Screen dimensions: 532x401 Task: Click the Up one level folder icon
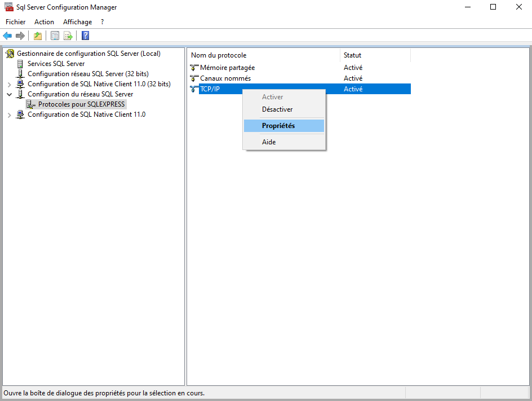[x=38, y=36]
